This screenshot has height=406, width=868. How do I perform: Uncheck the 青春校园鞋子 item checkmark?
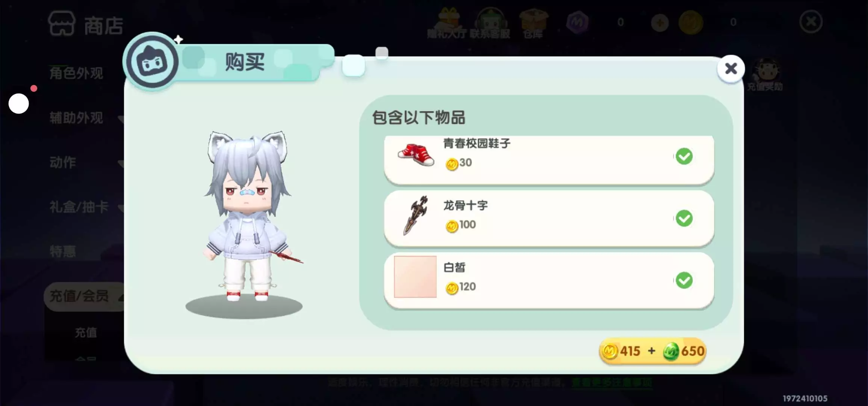pyautogui.click(x=684, y=156)
